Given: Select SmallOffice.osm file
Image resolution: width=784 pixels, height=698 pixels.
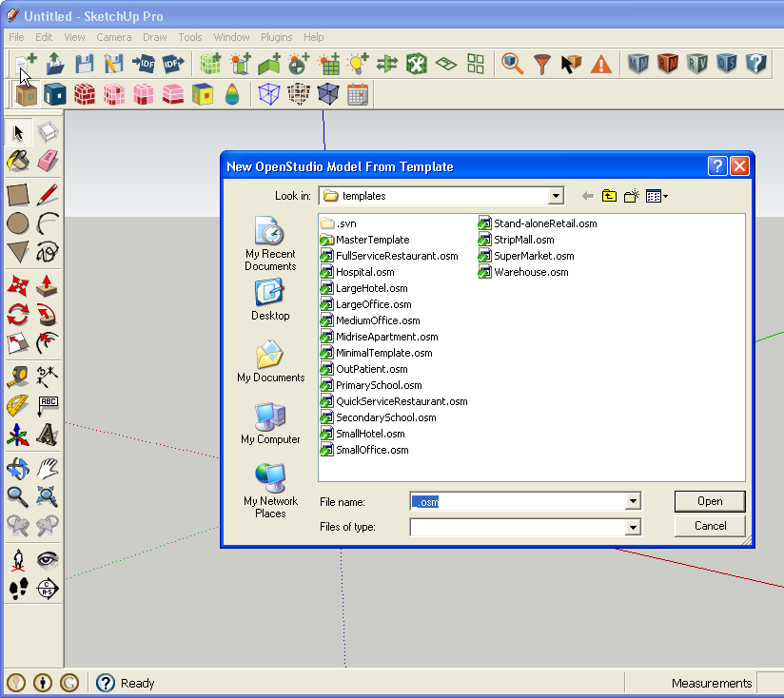Looking at the screenshot, I should point(364,450).
